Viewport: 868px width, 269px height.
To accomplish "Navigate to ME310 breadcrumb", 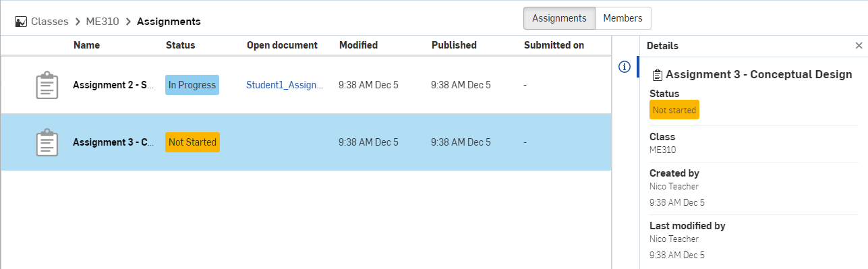I will (103, 22).
